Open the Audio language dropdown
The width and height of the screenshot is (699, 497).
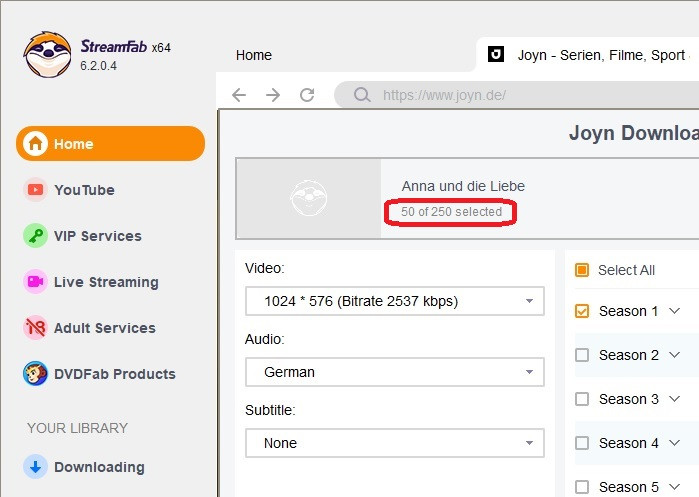coord(394,372)
